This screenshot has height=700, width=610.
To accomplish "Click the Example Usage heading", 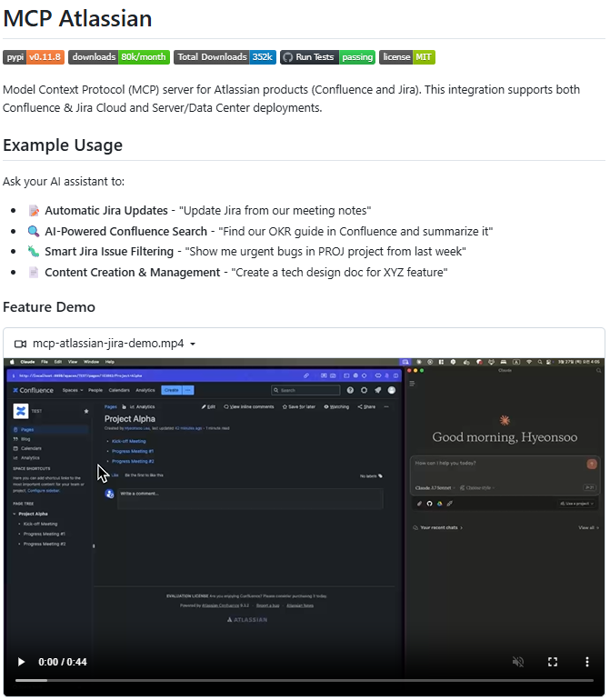I will pos(63,145).
